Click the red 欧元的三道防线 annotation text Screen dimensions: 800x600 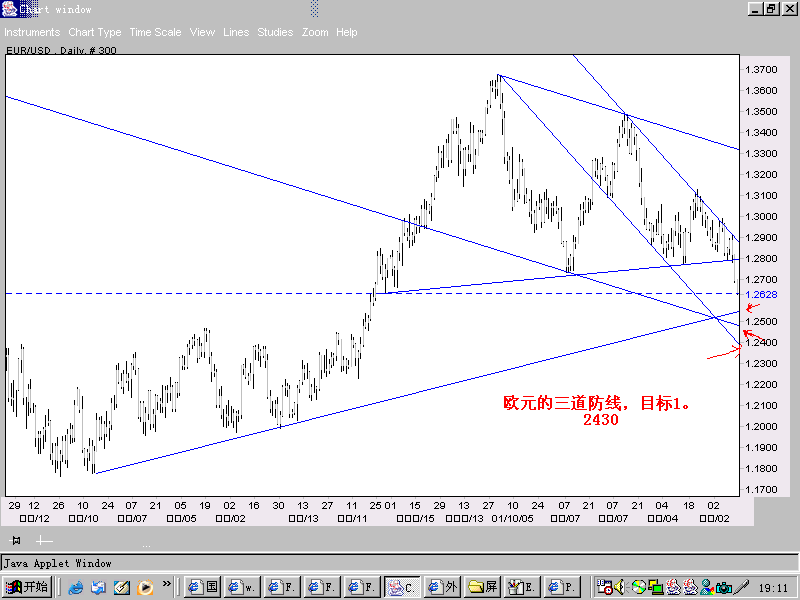563,403
